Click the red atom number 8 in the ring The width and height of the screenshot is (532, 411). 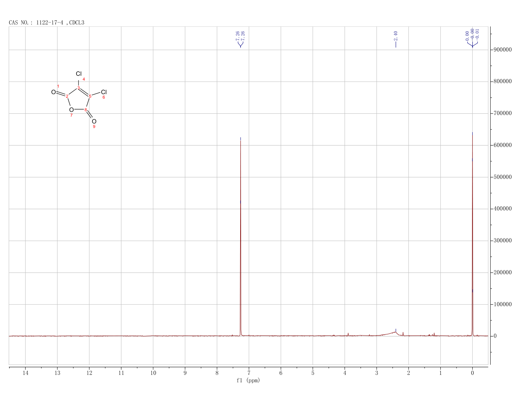coord(86,110)
